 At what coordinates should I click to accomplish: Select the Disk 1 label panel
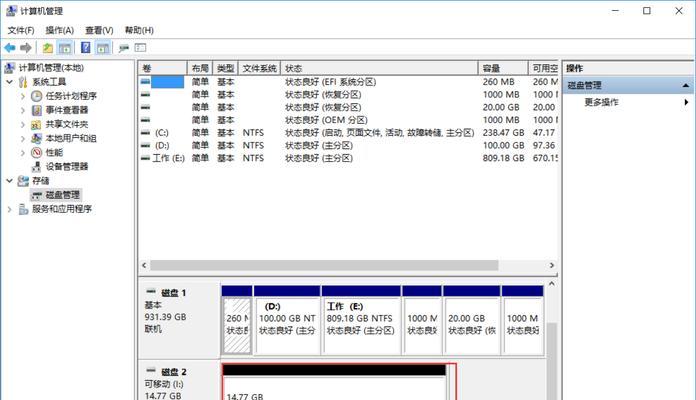(179, 321)
